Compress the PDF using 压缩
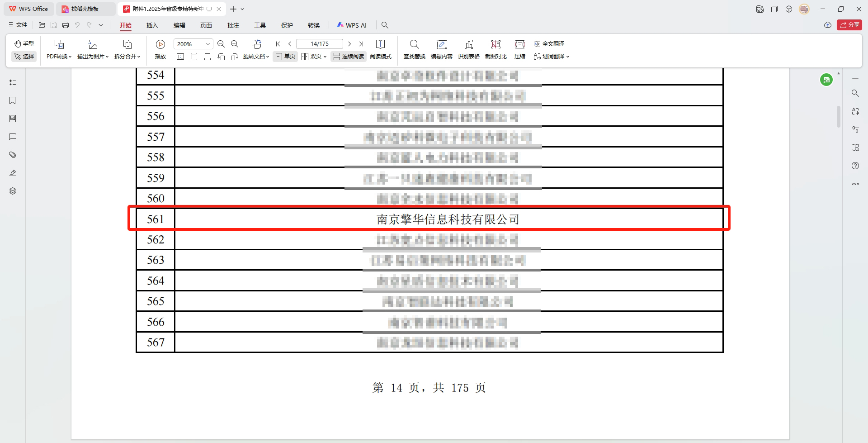This screenshot has height=443, width=868. pos(519,49)
